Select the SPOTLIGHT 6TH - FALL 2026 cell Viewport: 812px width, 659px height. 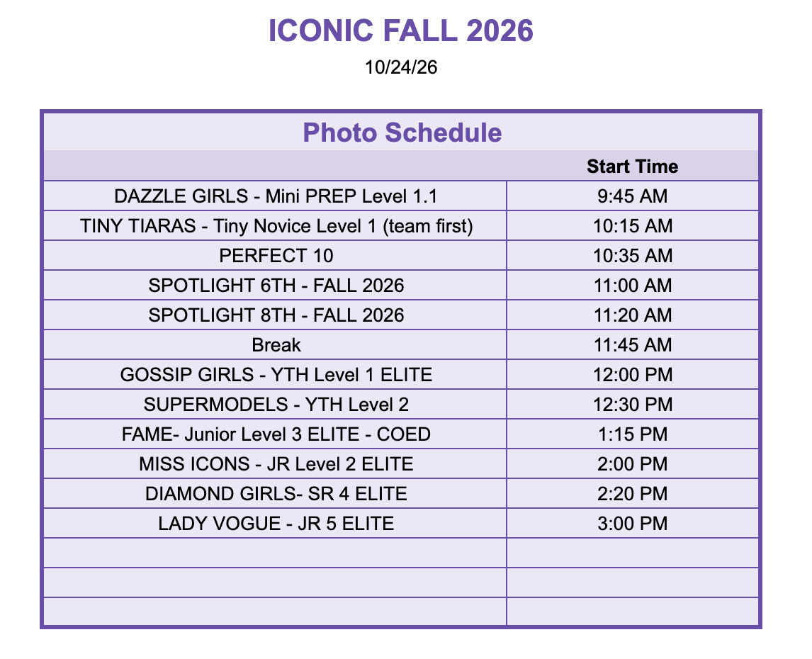[276, 286]
